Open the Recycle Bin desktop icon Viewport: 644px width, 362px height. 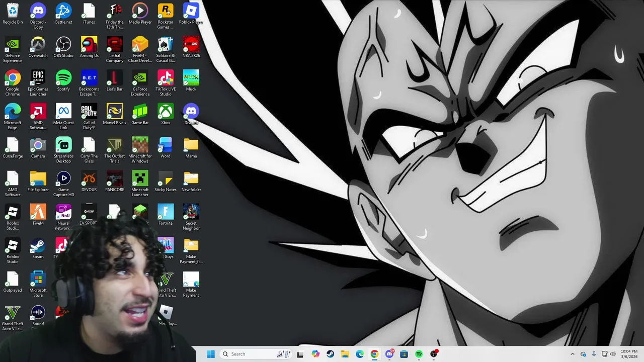[13, 14]
